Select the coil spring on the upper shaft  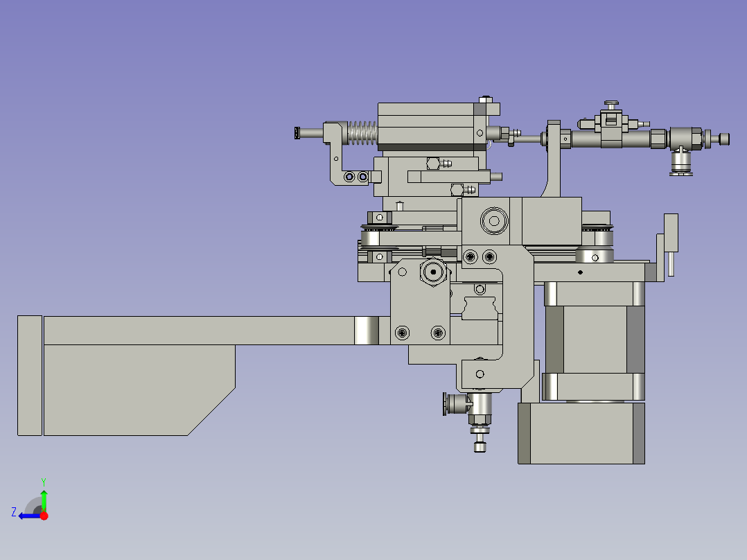(x=362, y=133)
